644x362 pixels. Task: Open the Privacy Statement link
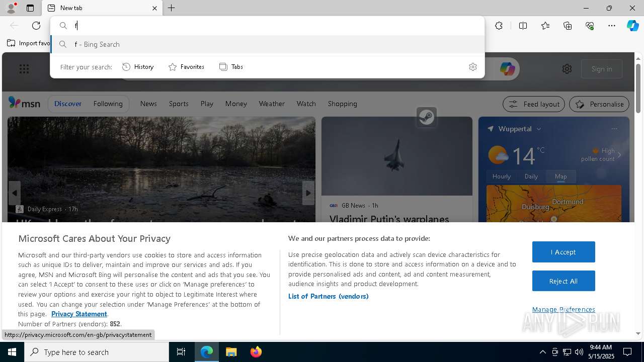[x=79, y=314]
